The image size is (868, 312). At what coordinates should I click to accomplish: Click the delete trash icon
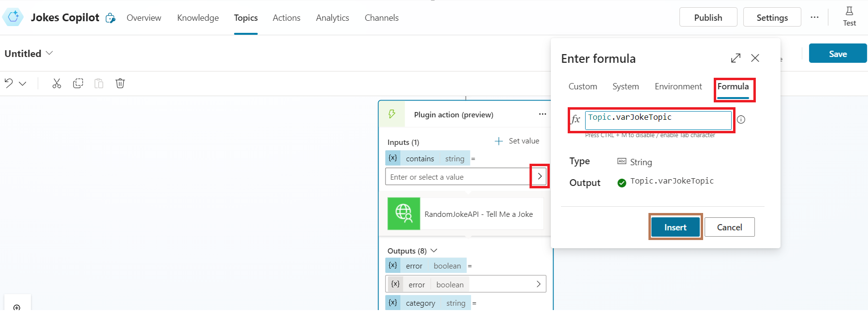120,84
